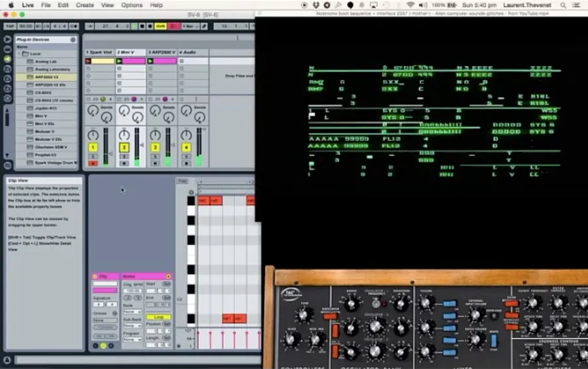Screen dimensions: 588x369
Task: Click the Fold button in piano roll
Action: point(182,181)
